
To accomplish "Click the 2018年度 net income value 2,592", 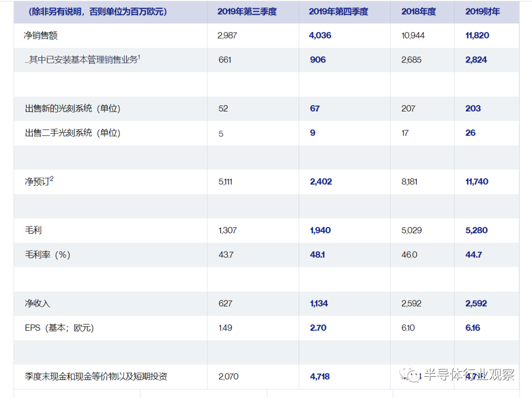I will [x=411, y=303].
